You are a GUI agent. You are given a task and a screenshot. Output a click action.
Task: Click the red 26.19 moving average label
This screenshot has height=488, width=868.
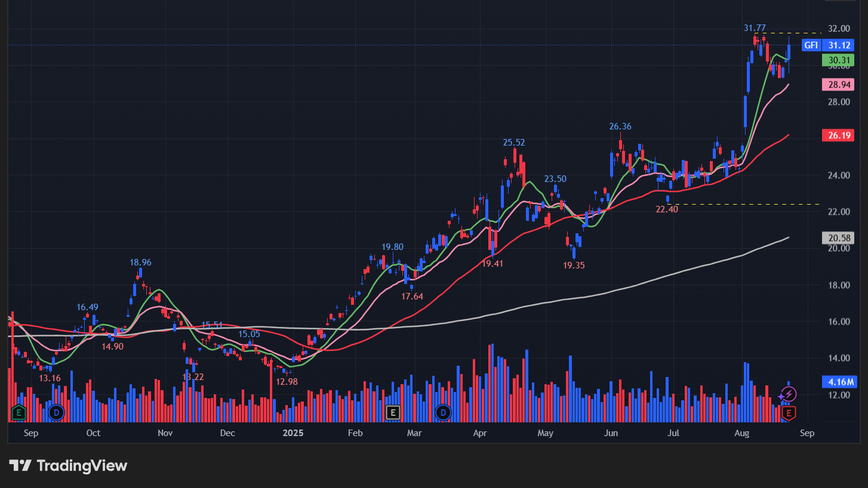(839, 135)
